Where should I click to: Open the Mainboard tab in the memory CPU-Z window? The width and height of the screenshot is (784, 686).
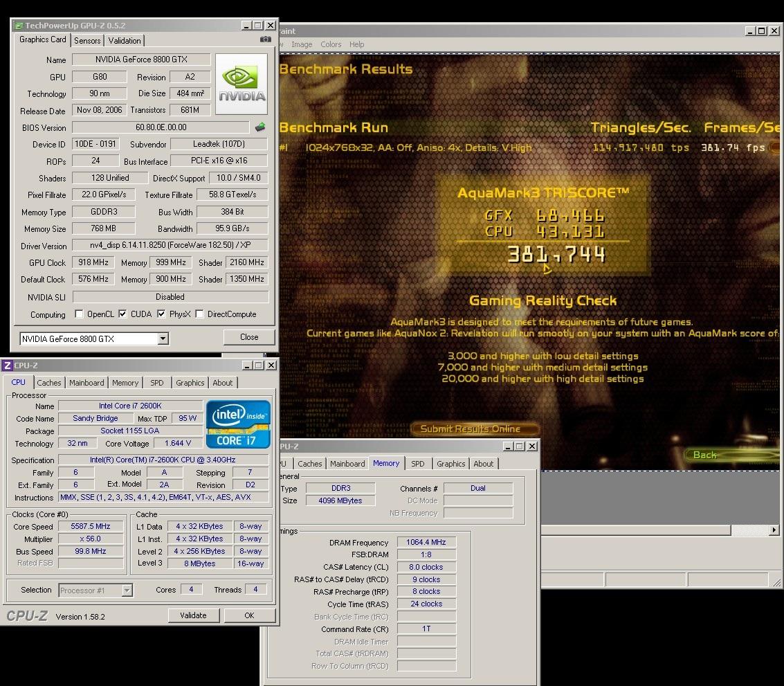point(347,464)
